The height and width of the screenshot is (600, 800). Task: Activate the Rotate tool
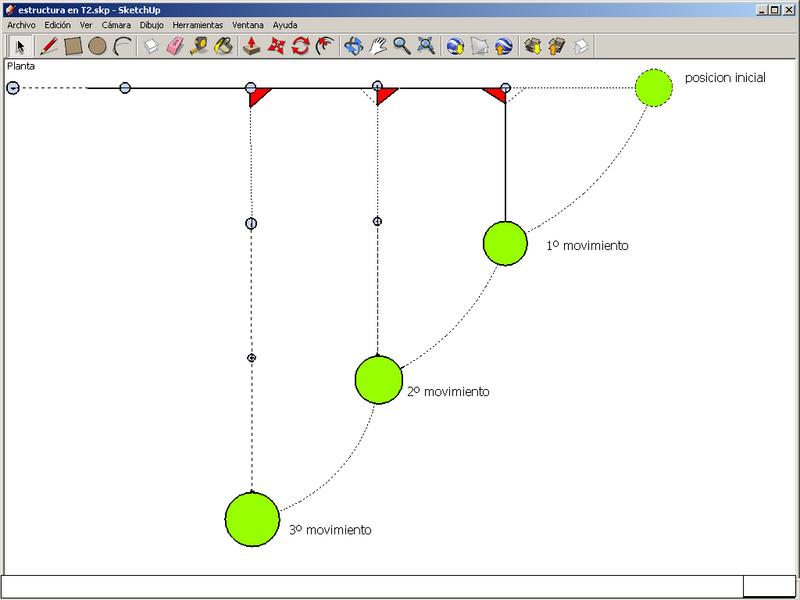click(x=301, y=46)
